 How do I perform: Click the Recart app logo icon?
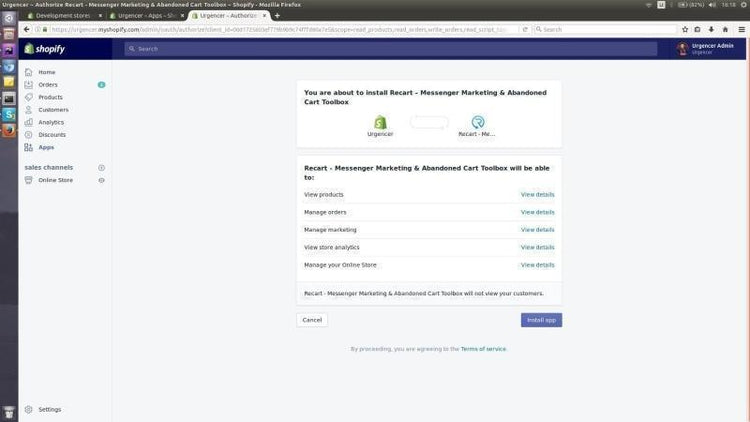(477, 122)
